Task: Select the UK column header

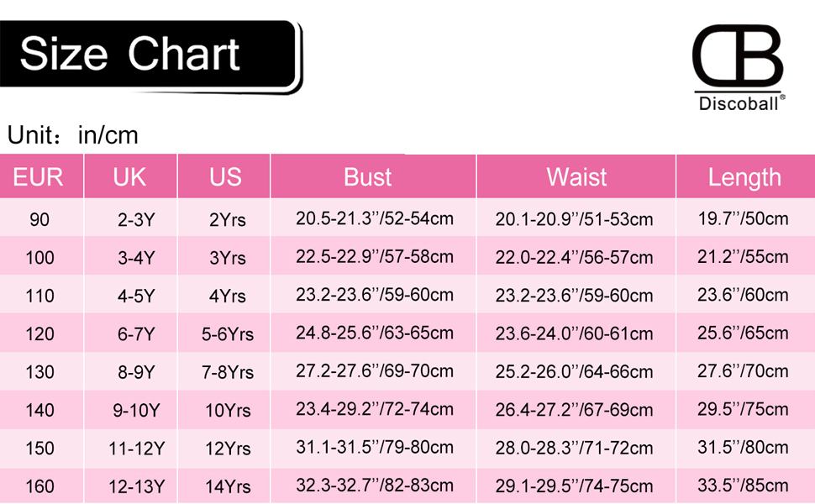Action: [129, 177]
